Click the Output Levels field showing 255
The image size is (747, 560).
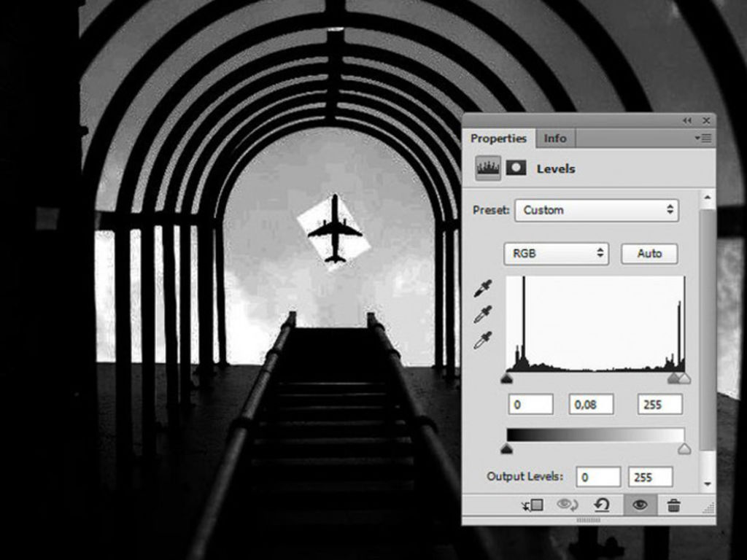pos(650,477)
